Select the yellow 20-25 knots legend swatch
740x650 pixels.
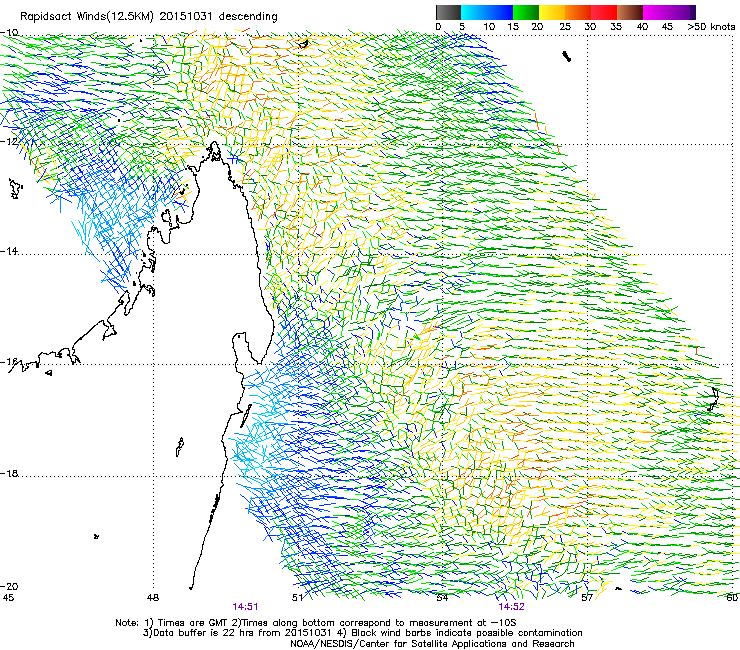pyautogui.click(x=552, y=12)
